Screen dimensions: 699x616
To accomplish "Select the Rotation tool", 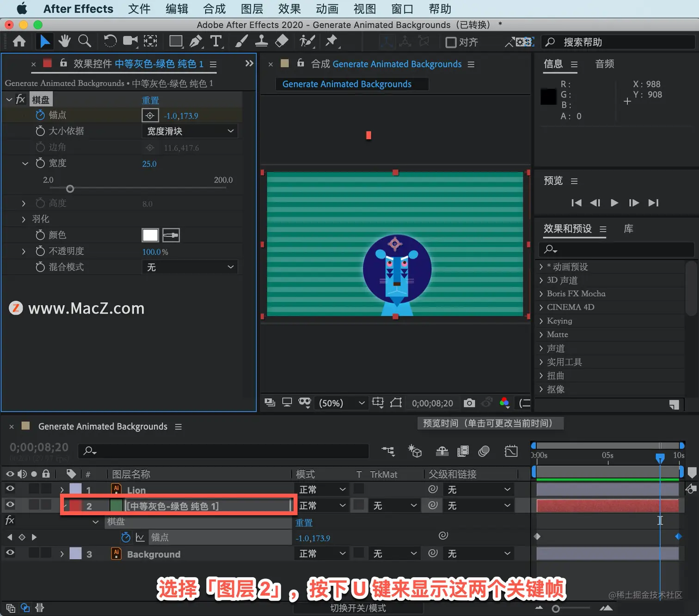I will [110, 42].
